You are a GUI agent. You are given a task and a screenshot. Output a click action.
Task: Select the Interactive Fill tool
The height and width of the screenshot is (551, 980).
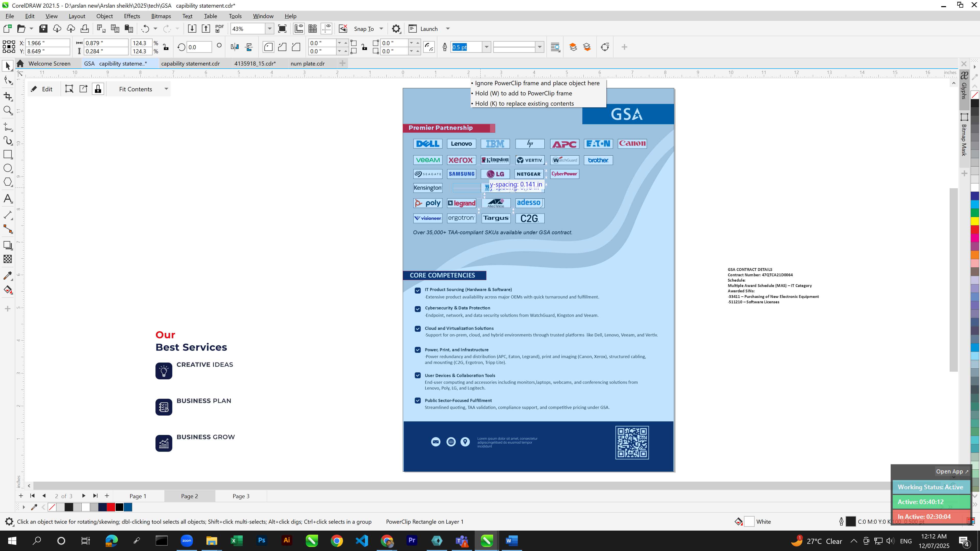click(x=8, y=290)
